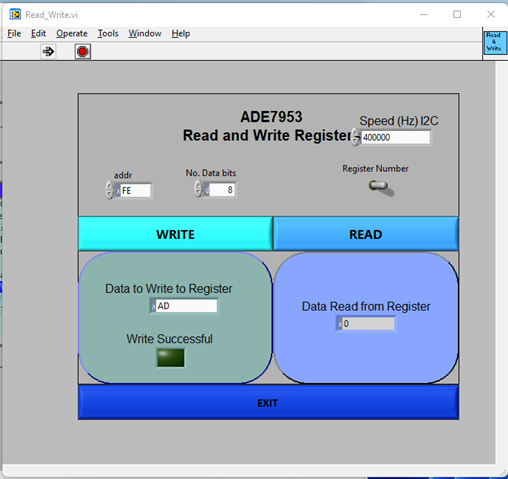This screenshot has height=479, width=508.
Task: Click the Data to Write field showing AD
Action: tap(186, 306)
